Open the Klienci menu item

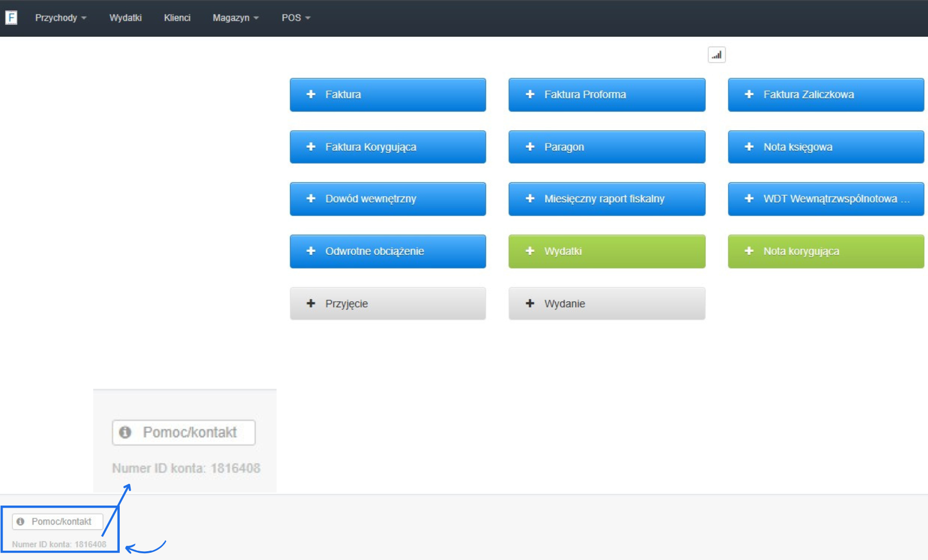(x=177, y=18)
